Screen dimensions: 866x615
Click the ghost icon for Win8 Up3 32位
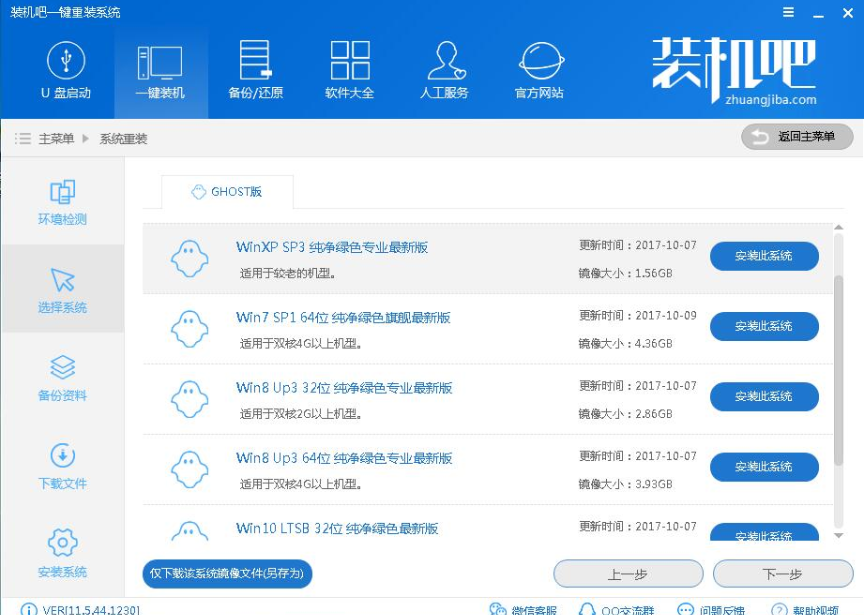click(189, 399)
